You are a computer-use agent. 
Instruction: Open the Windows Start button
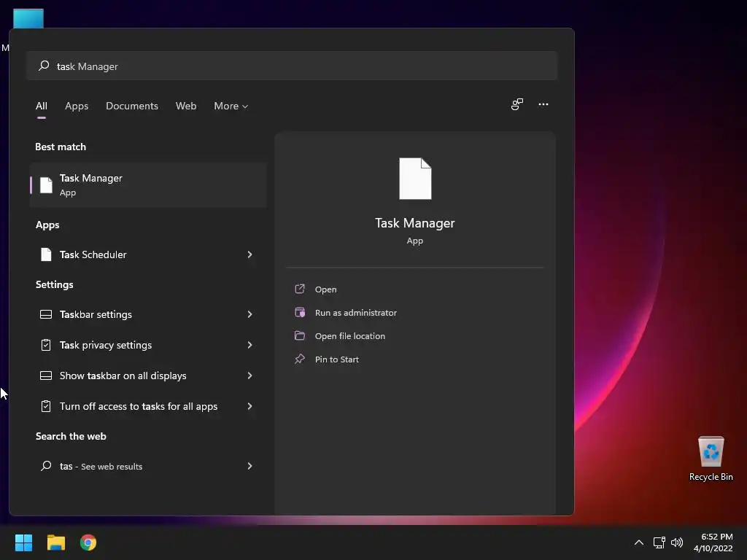23,542
